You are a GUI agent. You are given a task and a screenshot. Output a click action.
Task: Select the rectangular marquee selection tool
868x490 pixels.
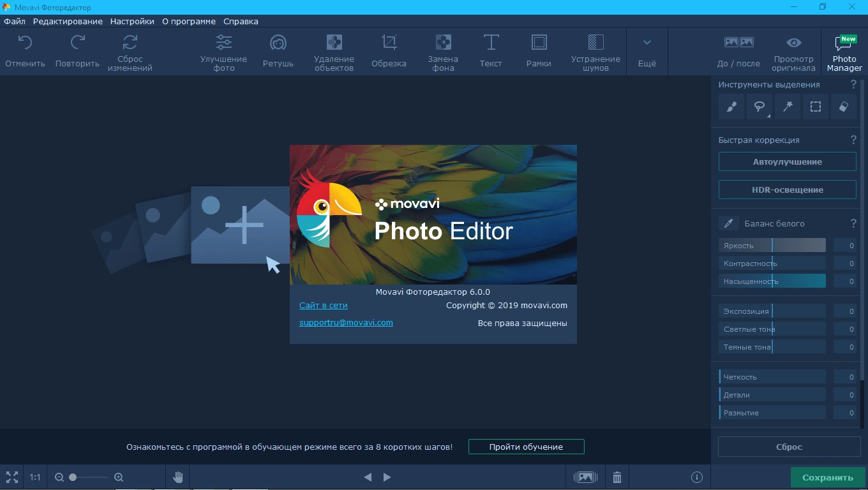click(815, 107)
